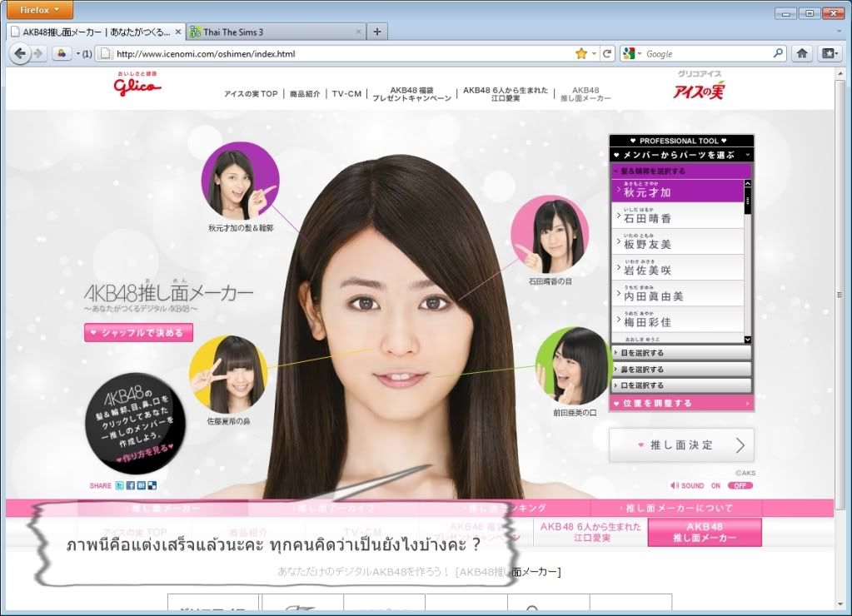The width and height of the screenshot is (852, 616).
Task: Click the 推し面決定 button
Action: pos(681,445)
